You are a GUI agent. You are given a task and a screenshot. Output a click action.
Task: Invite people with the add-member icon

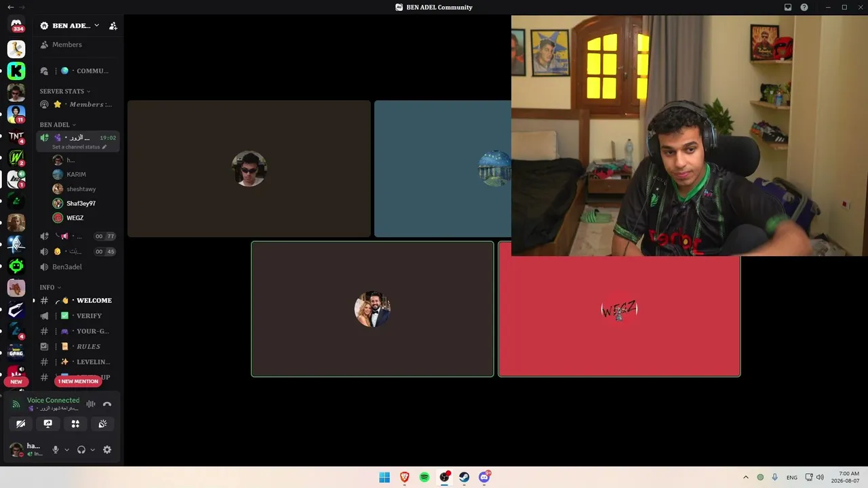pyautogui.click(x=113, y=26)
